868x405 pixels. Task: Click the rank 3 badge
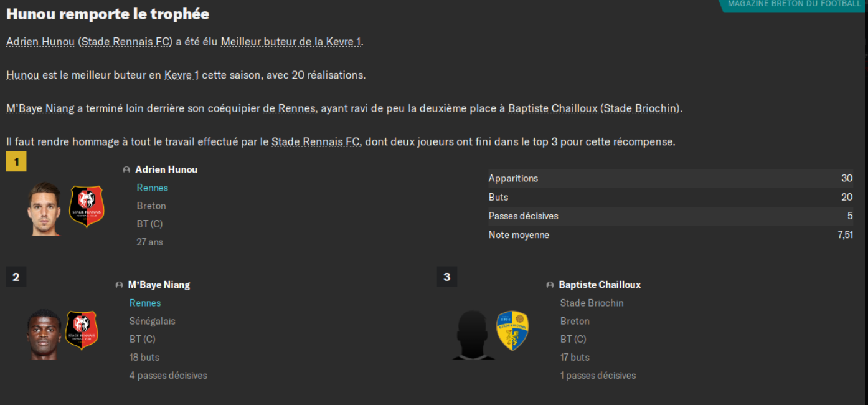point(446,277)
